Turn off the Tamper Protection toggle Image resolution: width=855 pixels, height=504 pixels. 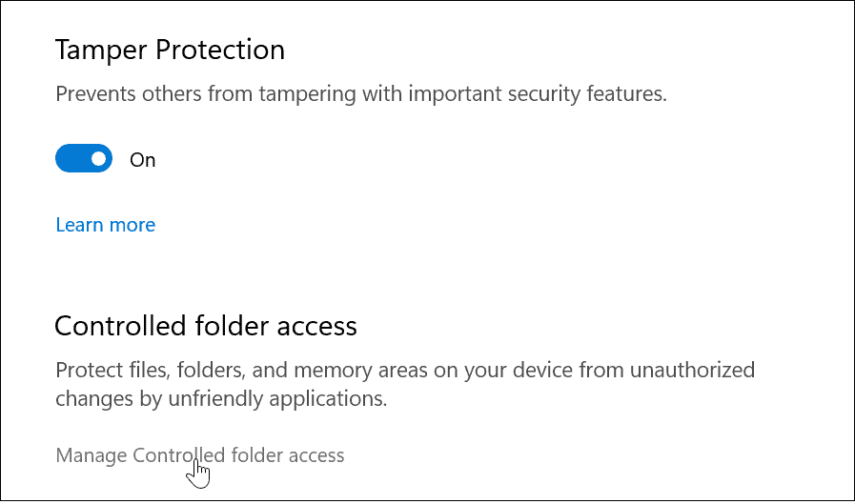pos(84,159)
